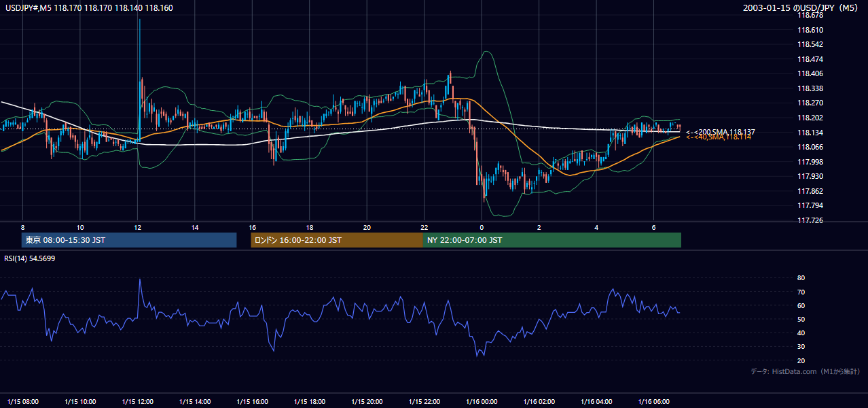Select the 40 SMA,118.114 label
The width and height of the screenshot is (868, 408).
(719, 137)
